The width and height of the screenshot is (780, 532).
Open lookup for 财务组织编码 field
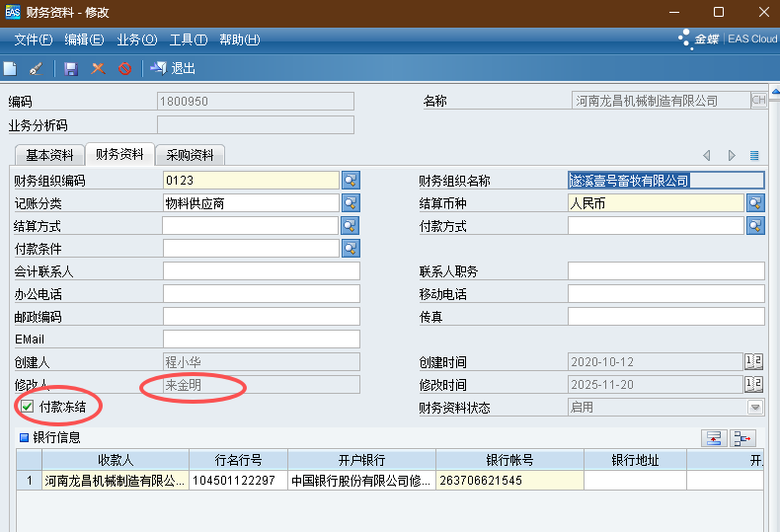351,180
